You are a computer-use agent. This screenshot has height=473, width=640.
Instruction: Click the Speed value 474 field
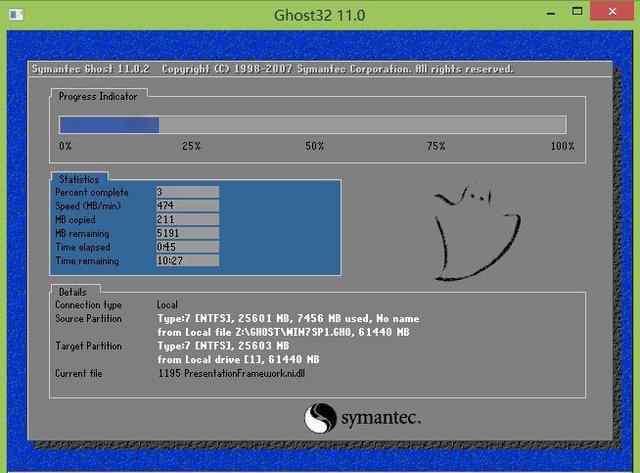coord(187,206)
